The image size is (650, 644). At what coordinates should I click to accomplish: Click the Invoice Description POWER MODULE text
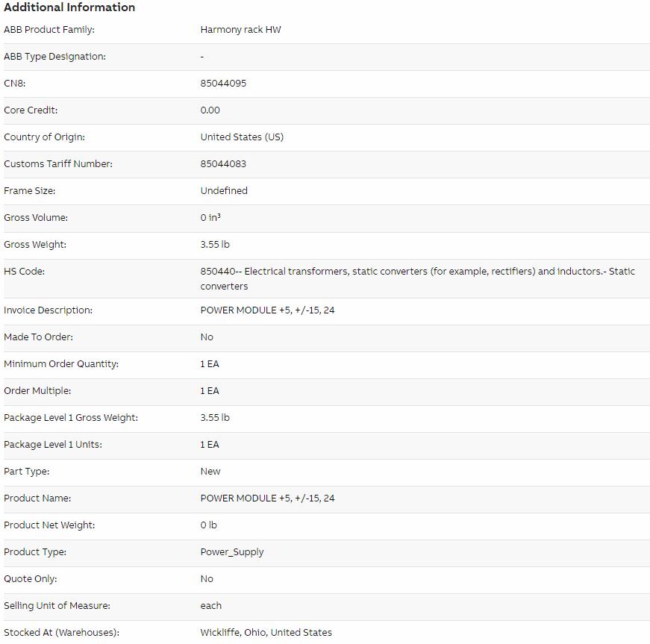click(267, 310)
